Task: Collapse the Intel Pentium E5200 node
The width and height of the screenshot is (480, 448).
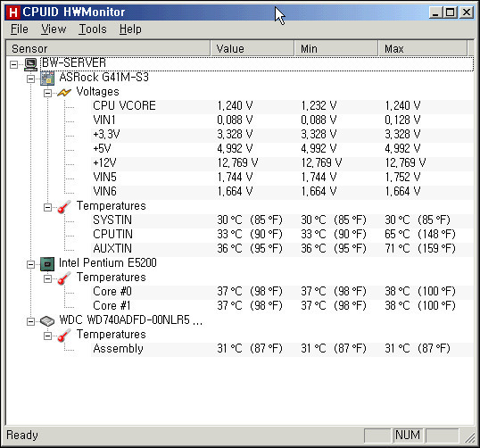Action: 30,264
